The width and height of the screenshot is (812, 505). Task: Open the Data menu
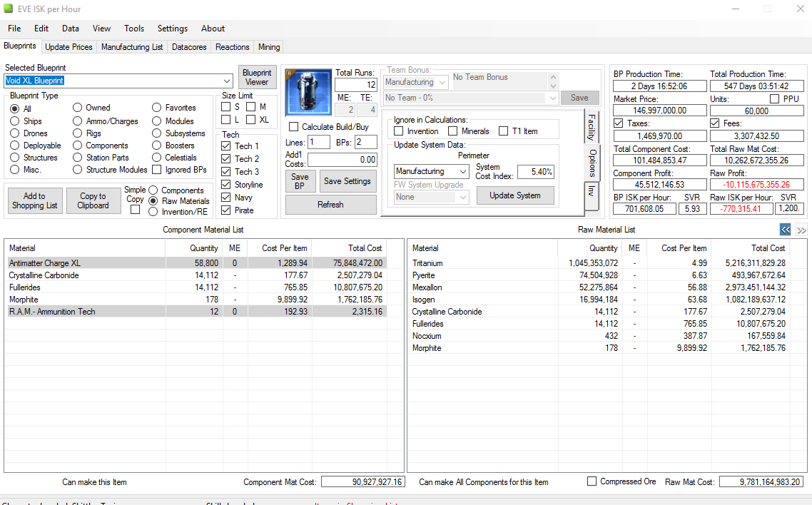[71, 29]
